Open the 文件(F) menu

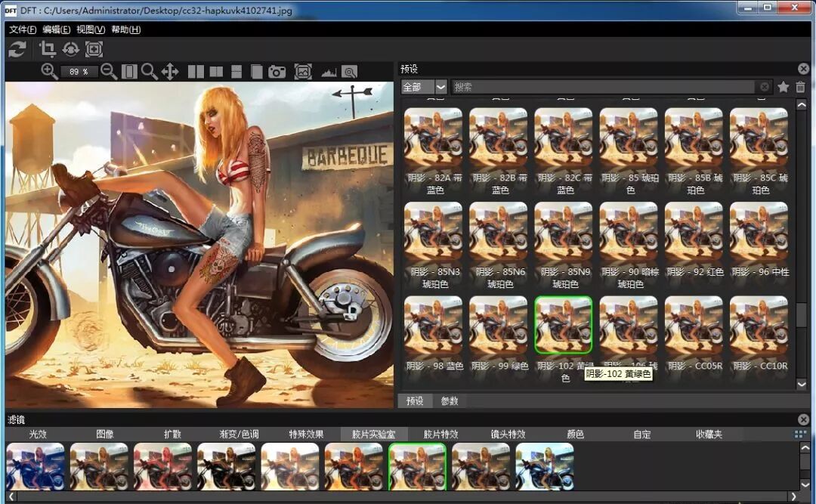tap(23, 29)
